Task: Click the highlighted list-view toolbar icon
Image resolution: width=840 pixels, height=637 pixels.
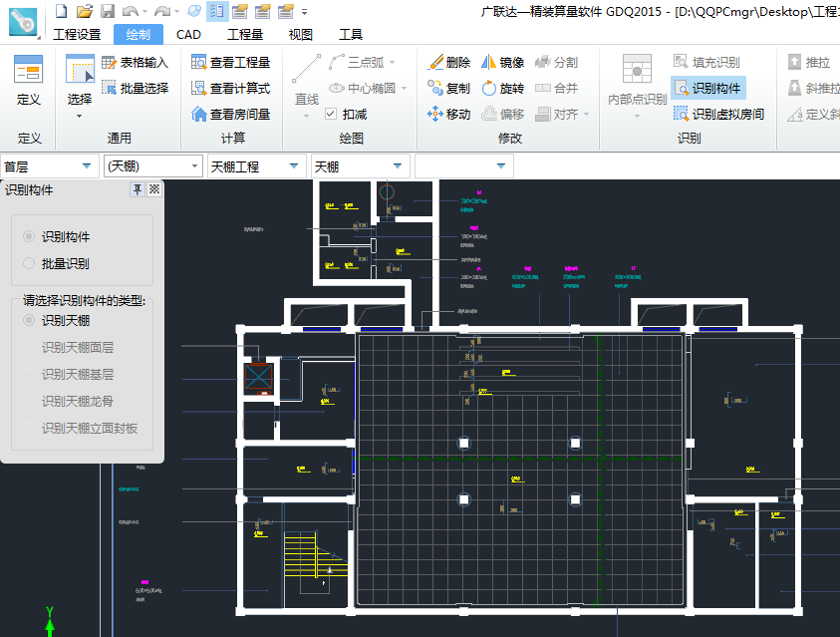Action: [x=217, y=11]
